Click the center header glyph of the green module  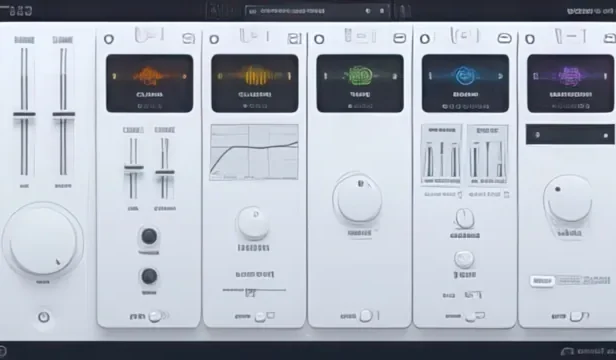(x=360, y=36)
